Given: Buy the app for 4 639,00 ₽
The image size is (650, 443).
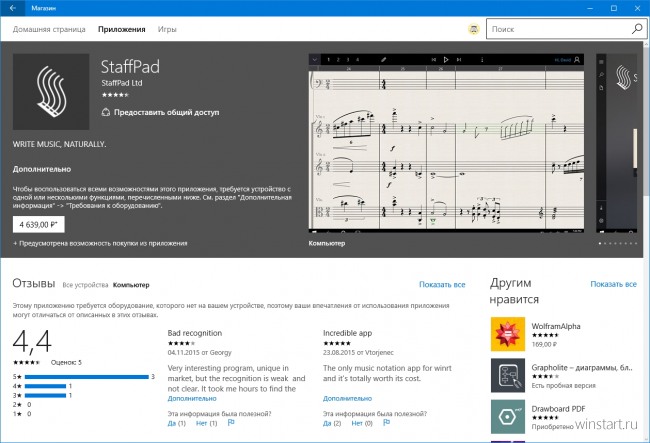Looking at the screenshot, I should click(x=39, y=225).
